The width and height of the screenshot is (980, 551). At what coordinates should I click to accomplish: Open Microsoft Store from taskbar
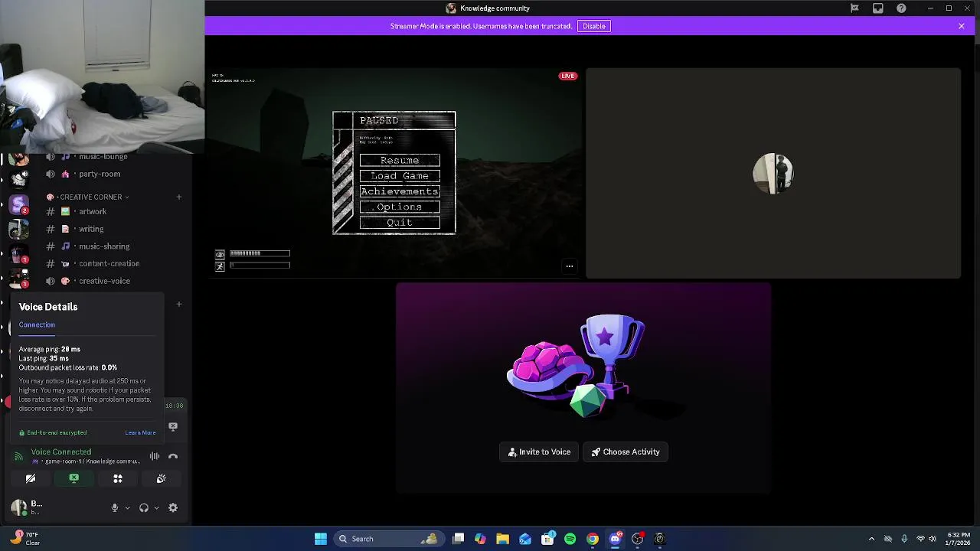[547, 539]
